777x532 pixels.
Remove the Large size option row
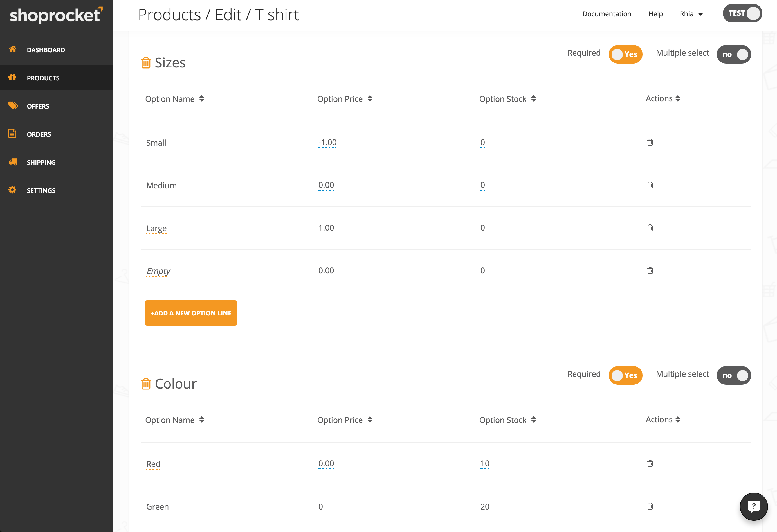pos(650,228)
